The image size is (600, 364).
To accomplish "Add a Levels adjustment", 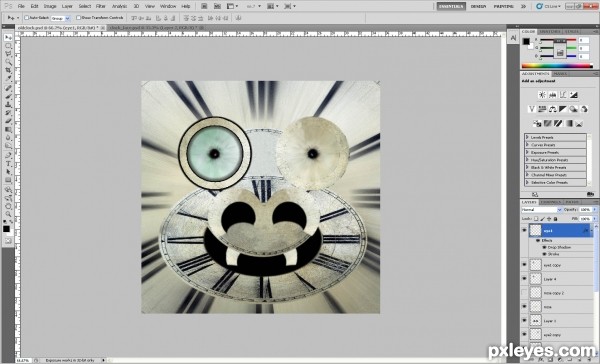I will click(553, 95).
